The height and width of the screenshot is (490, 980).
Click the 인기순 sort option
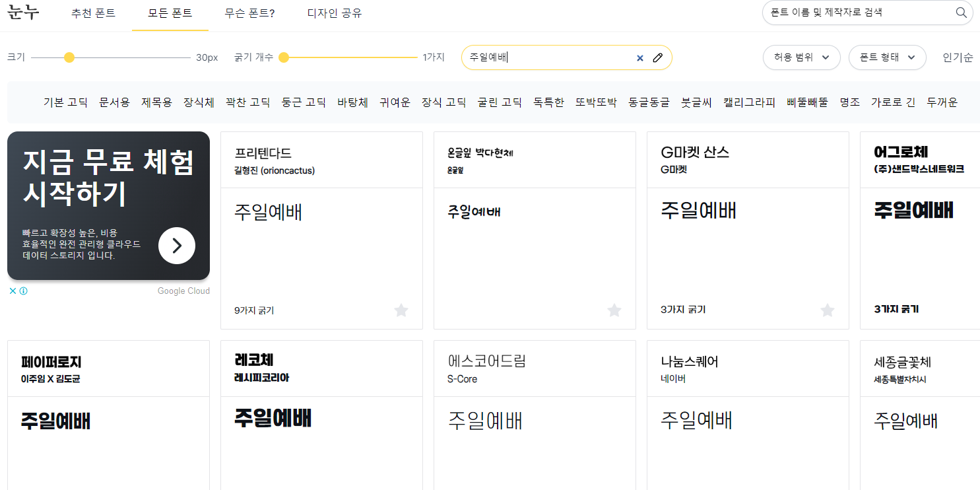pyautogui.click(x=958, y=57)
